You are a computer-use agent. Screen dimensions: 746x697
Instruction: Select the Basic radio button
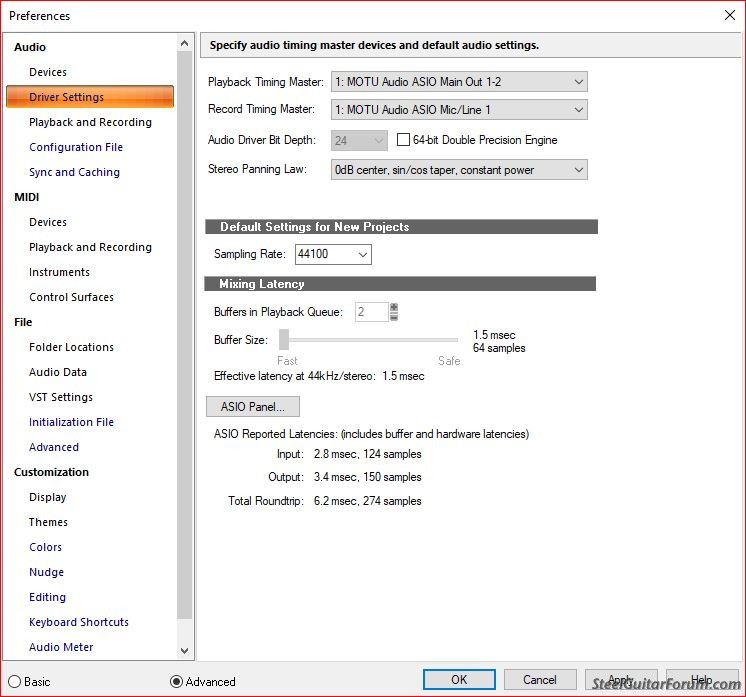click(x=15, y=681)
